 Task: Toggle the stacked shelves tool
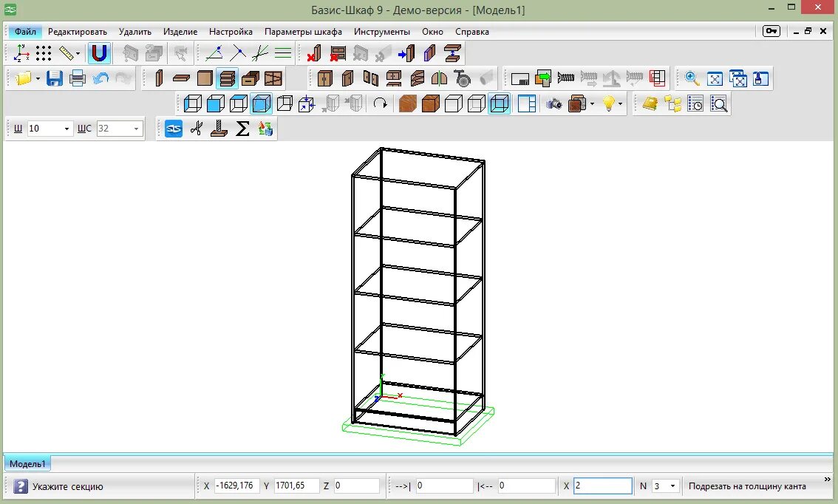227,78
